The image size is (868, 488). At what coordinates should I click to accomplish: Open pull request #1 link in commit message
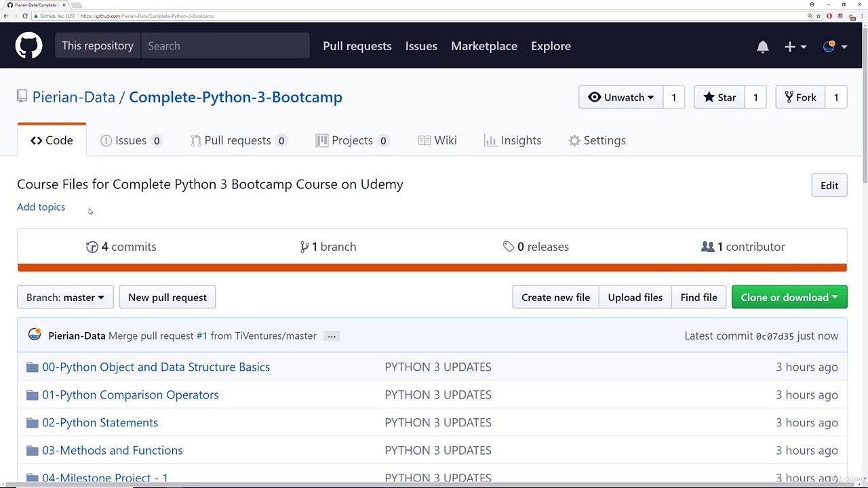pyautogui.click(x=202, y=336)
